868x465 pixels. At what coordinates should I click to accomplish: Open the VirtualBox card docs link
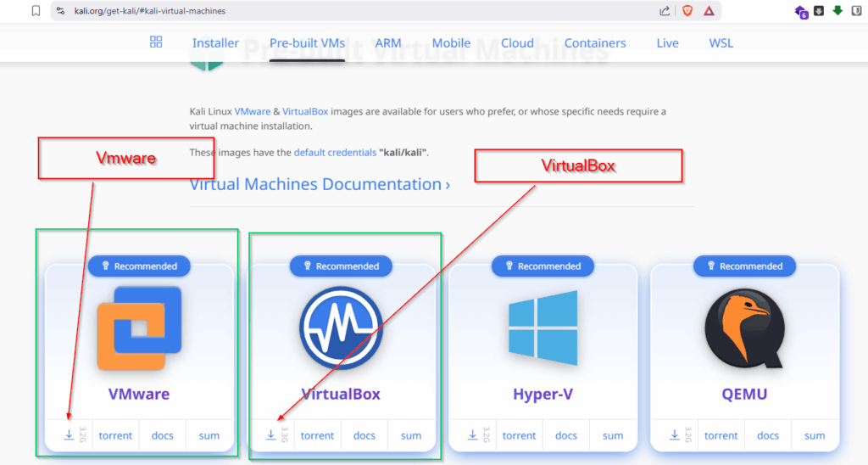click(x=364, y=435)
